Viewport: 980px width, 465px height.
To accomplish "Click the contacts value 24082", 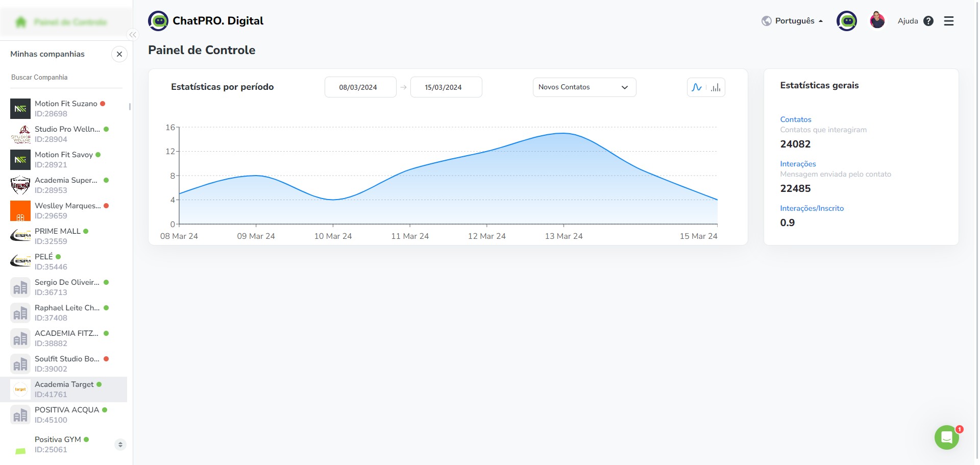I will (795, 144).
